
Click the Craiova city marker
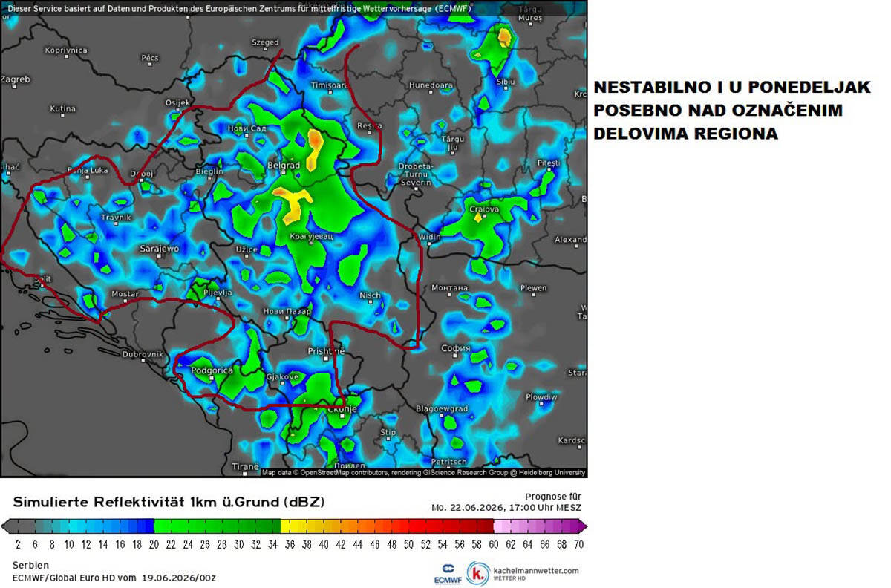(484, 218)
